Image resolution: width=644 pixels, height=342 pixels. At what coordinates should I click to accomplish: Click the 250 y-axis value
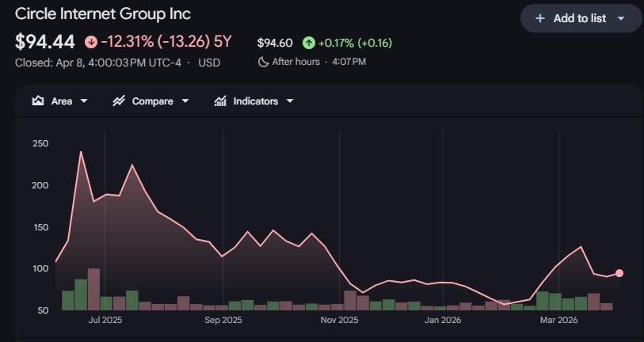click(40, 143)
